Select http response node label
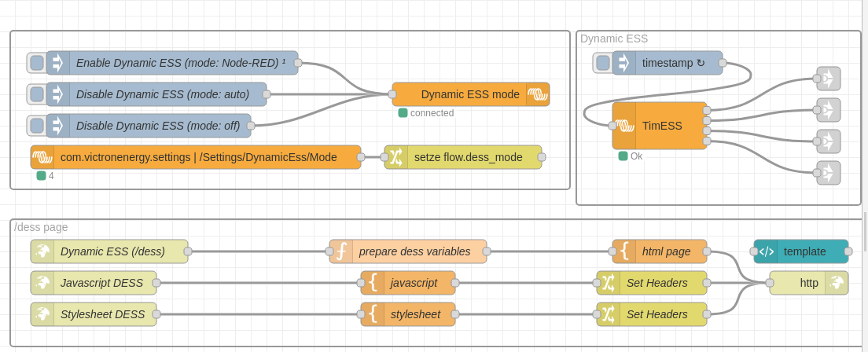 pos(809,283)
